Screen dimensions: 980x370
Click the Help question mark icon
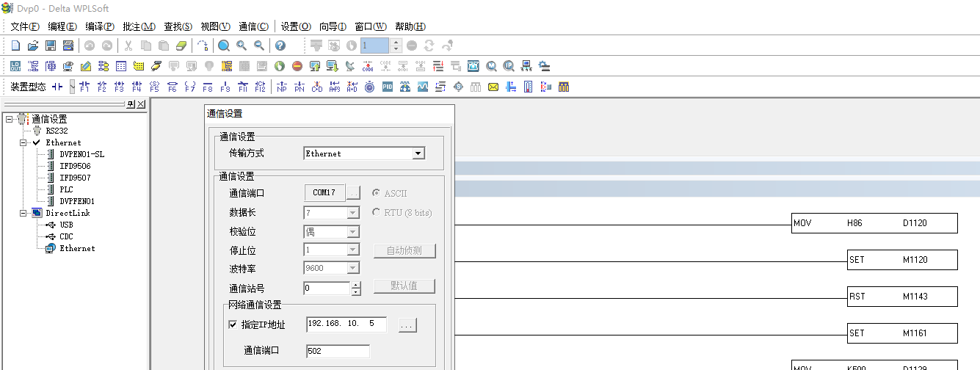[x=280, y=46]
